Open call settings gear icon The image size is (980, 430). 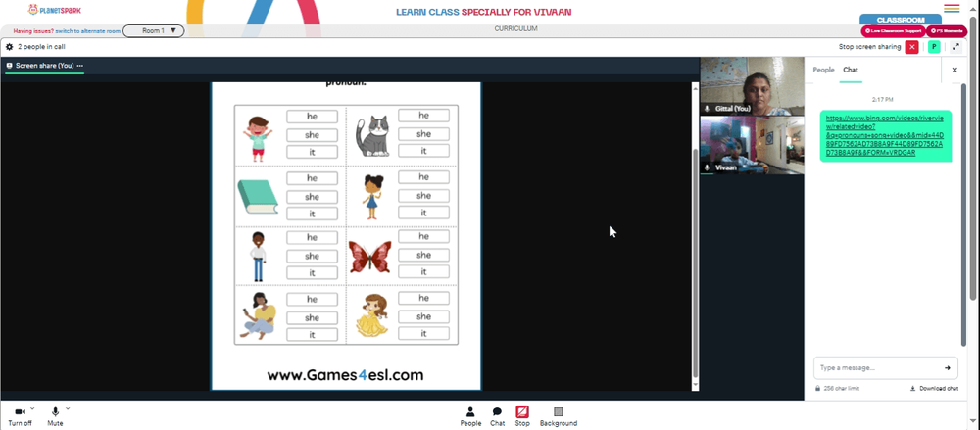tap(10, 47)
